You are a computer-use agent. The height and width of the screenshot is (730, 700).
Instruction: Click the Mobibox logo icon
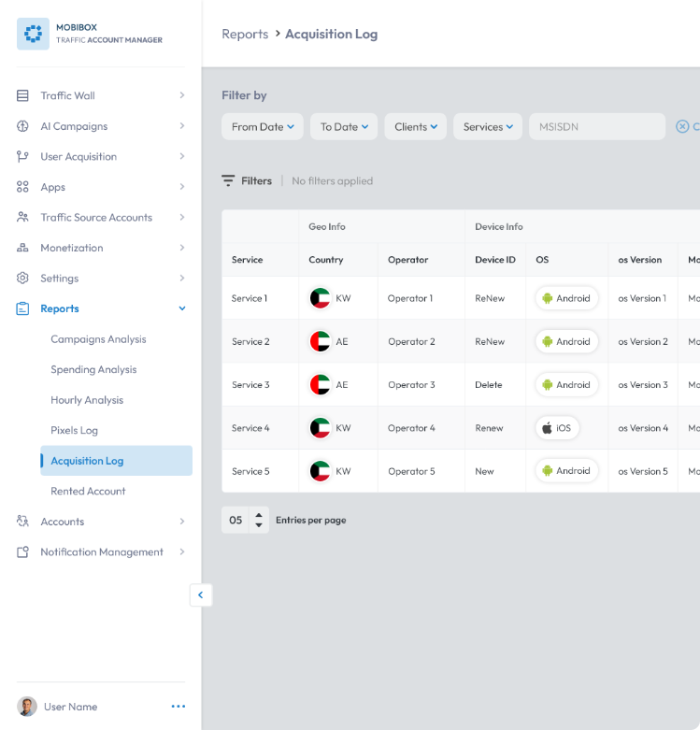coord(33,34)
